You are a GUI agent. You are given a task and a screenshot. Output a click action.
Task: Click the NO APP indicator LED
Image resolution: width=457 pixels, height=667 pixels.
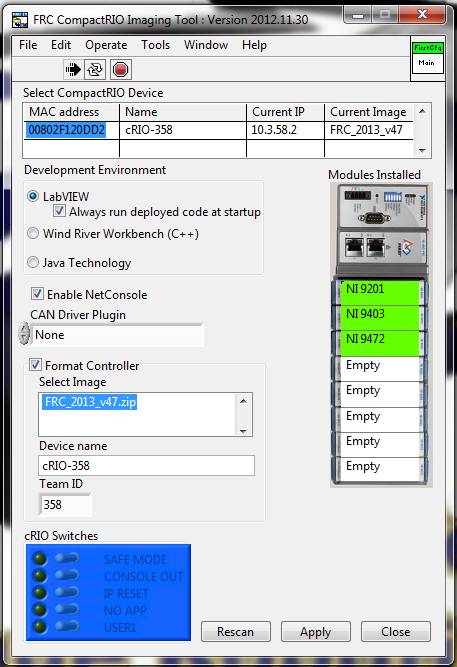pyautogui.click(x=40, y=609)
